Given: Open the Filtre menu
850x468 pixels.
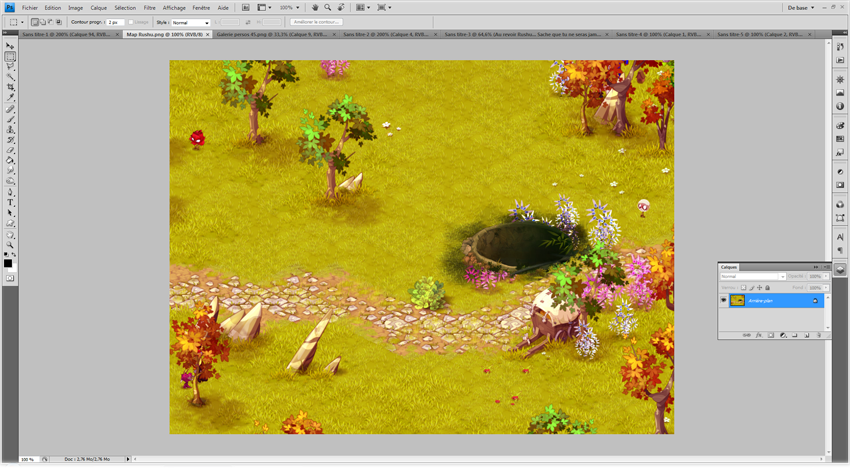Looking at the screenshot, I should [x=150, y=8].
